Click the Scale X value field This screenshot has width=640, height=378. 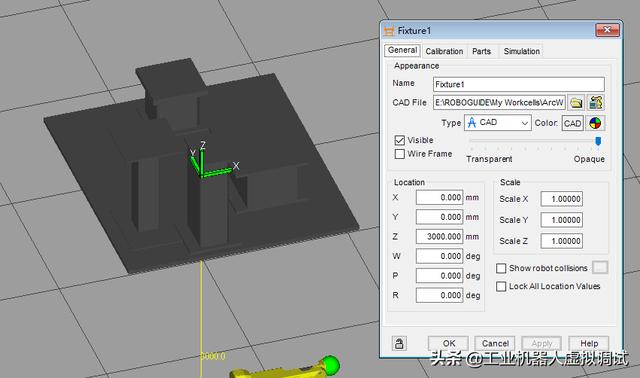(x=562, y=199)
